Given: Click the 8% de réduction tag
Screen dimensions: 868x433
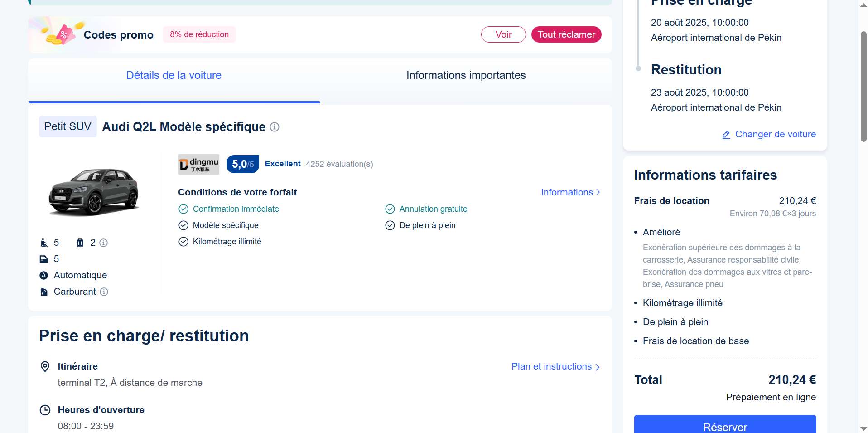Looking at the screenshot, I should pos(199,34).
